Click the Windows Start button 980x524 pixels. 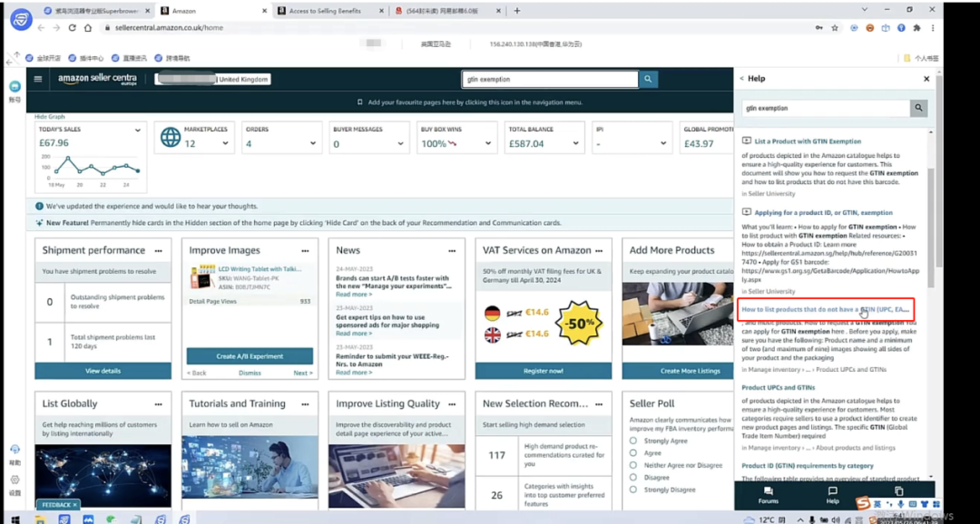point(15,519)
